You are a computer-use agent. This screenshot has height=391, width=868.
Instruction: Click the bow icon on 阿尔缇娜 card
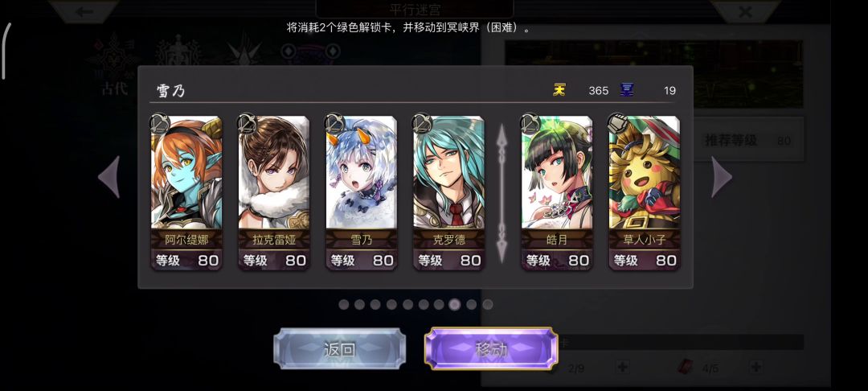click(159, 124)
